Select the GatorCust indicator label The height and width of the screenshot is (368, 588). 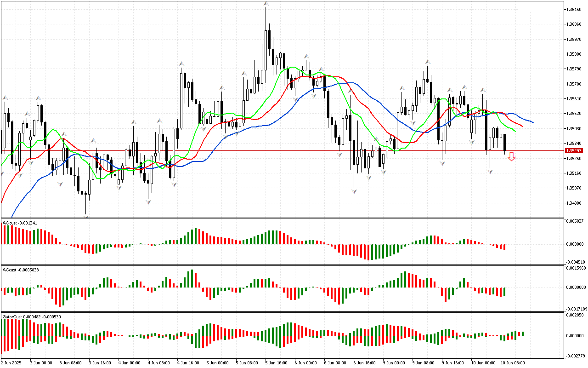point(32,317)
